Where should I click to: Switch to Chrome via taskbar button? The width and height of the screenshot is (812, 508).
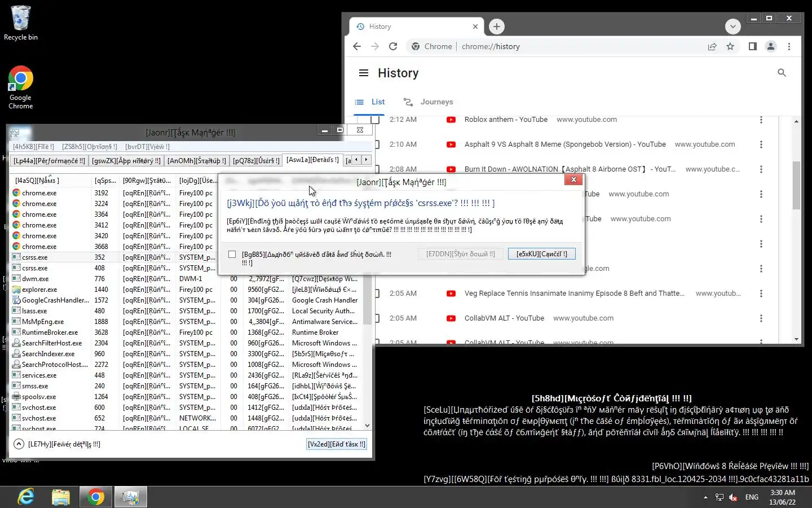point(96,497)
